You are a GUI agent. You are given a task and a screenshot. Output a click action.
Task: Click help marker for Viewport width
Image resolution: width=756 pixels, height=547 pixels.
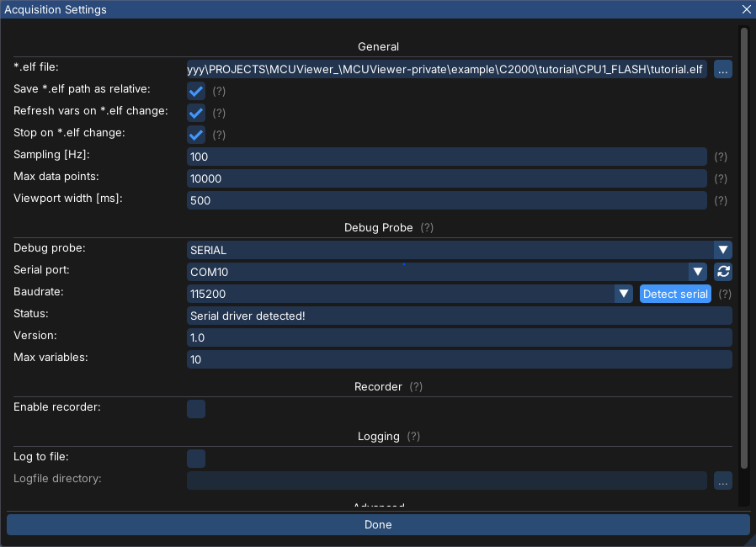(x=721, y=201)
